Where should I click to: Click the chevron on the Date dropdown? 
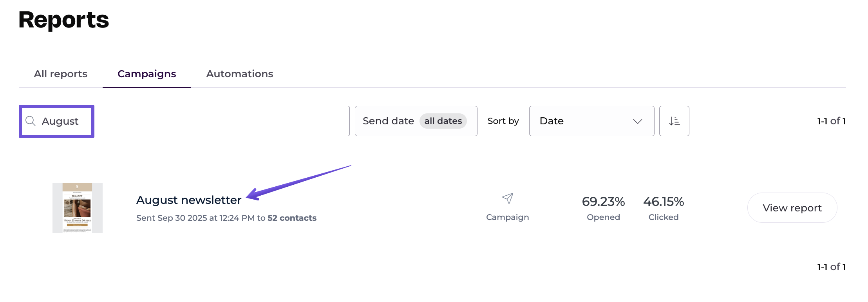coord(638,121)
